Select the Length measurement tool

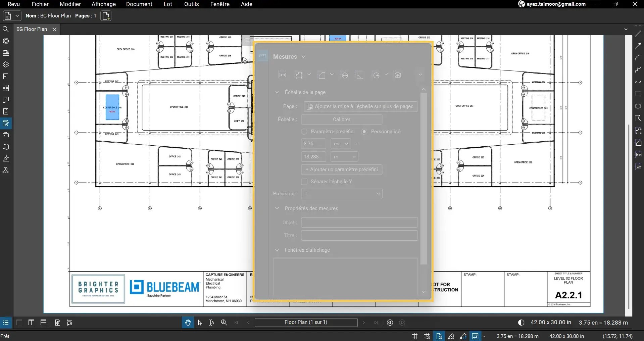point(283,75)
